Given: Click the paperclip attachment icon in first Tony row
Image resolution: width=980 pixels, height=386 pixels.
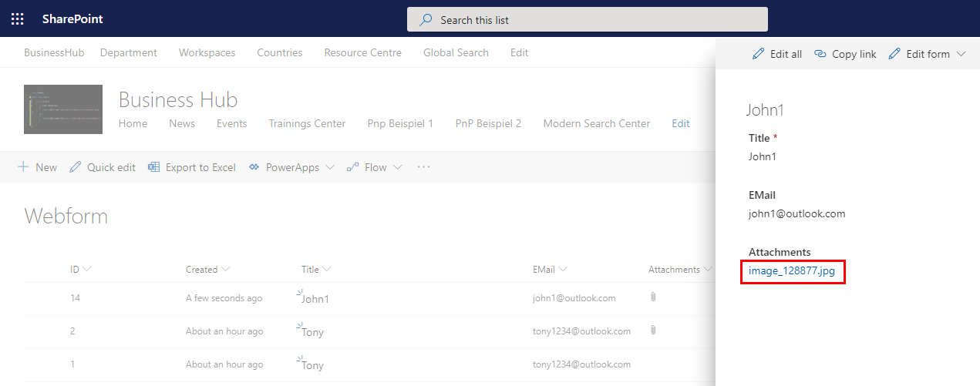Looking at the screenshot, I should [x=653, y=331].
